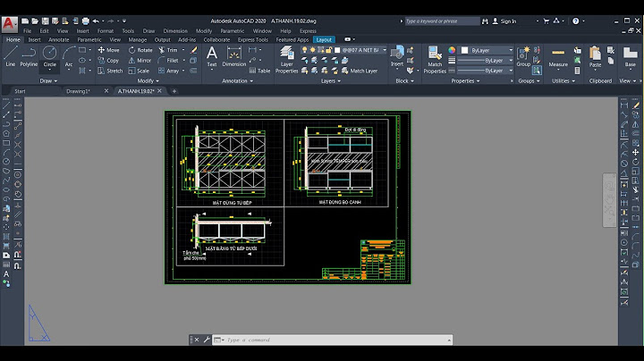The height and width of the screenshot is (361, 644).
Task: Open the Format menu
Action: (106, 30)
